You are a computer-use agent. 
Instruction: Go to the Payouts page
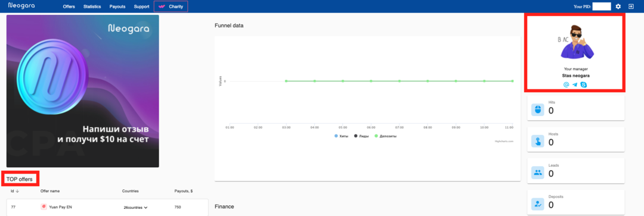click(x=117, y=7)
